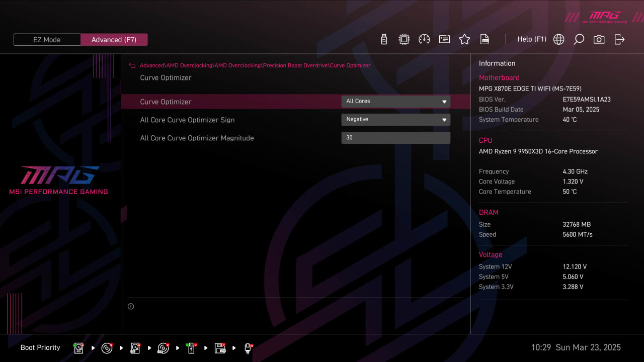Screen dimensions: 644x362
Task: Select the second boot device optical disc icon
Action: coord(107,348)
